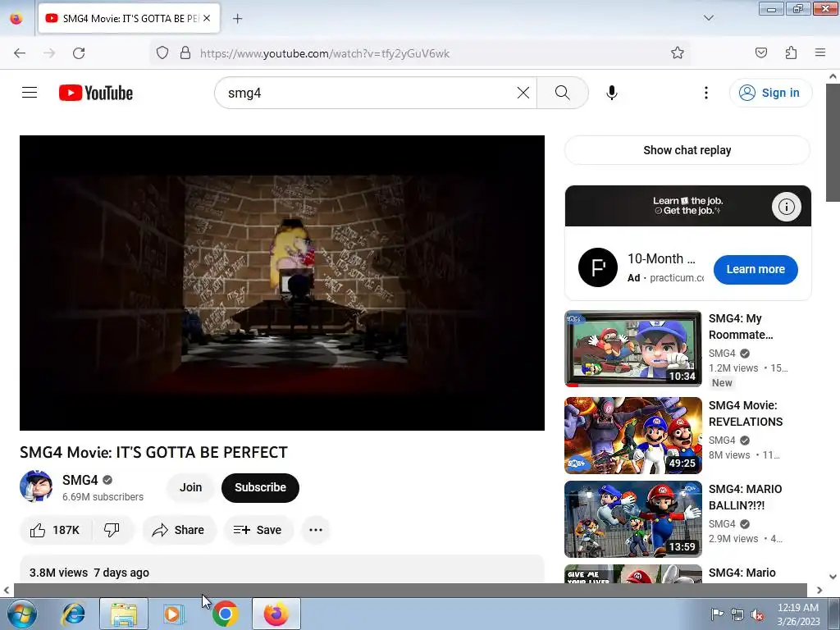Select the SMG4 Movie browser tab
Viewport: 840px width, 630px height.
pos(129,18)
